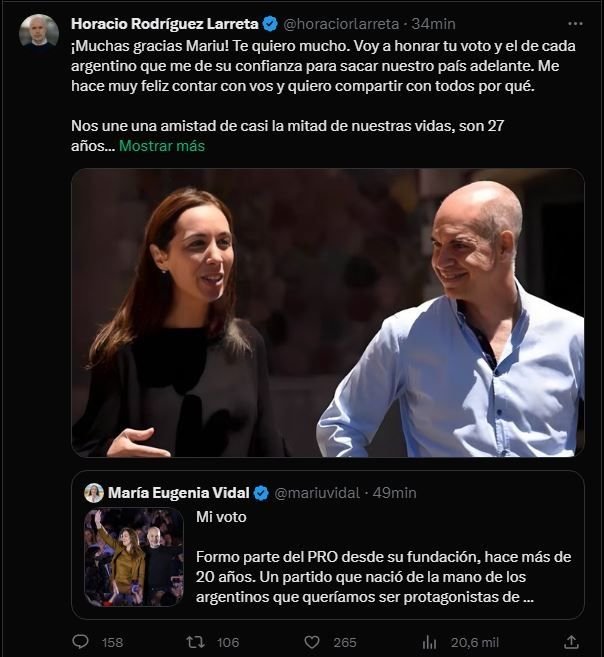
Task: Expand tweet with Mostrar más
Action: [162, 146]
